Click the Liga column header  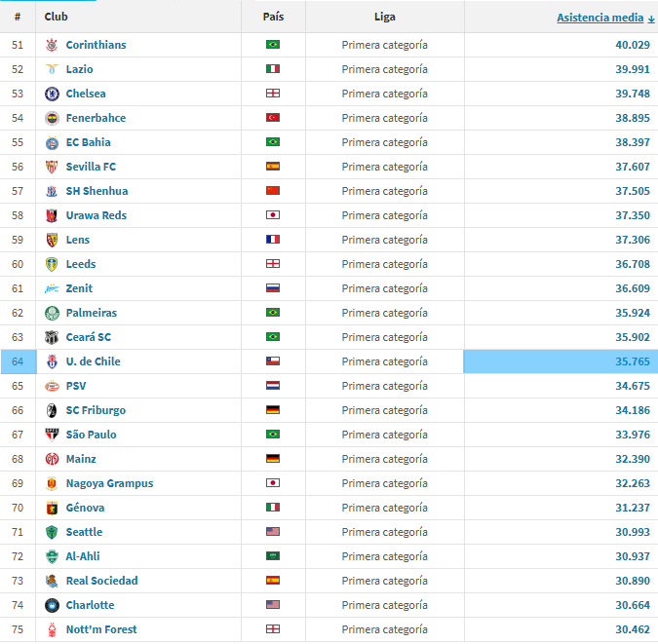(x=384, y=17)
